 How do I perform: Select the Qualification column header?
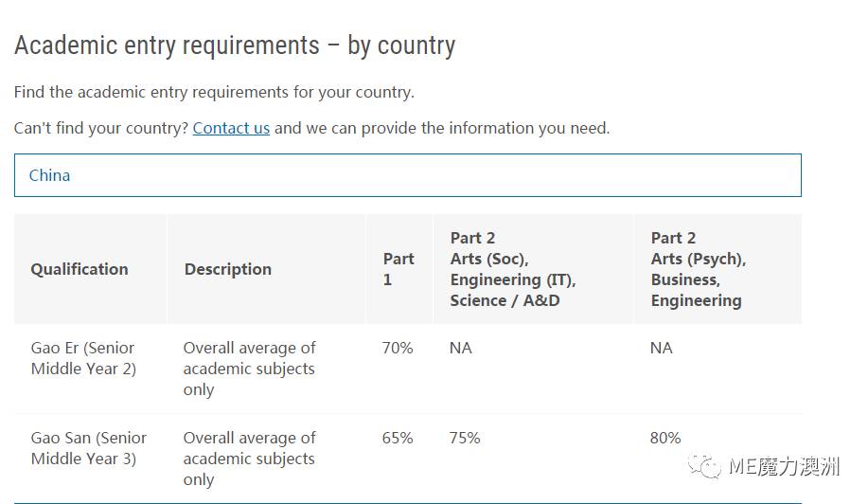[x=80, y=269]
